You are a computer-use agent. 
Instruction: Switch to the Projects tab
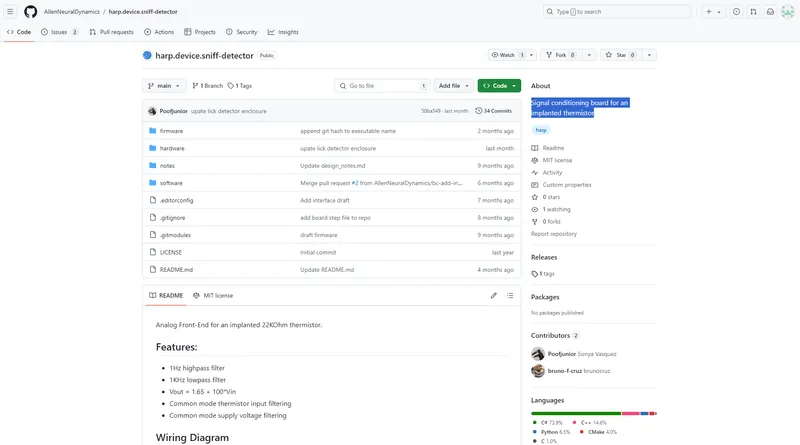[199, 32]
